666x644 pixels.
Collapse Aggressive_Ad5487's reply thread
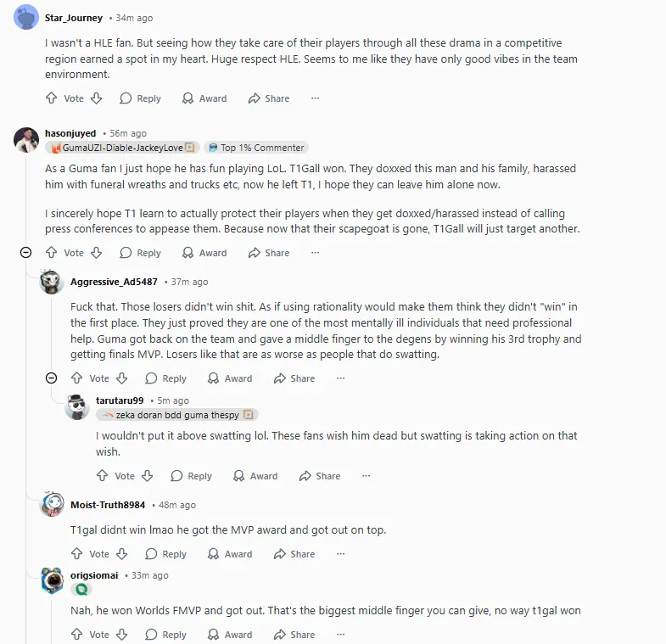tap(52, 378)
